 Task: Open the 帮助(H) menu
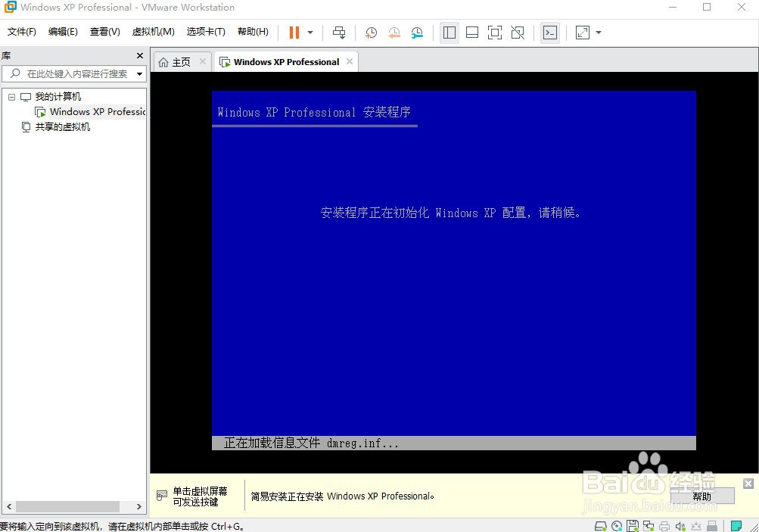254,32
